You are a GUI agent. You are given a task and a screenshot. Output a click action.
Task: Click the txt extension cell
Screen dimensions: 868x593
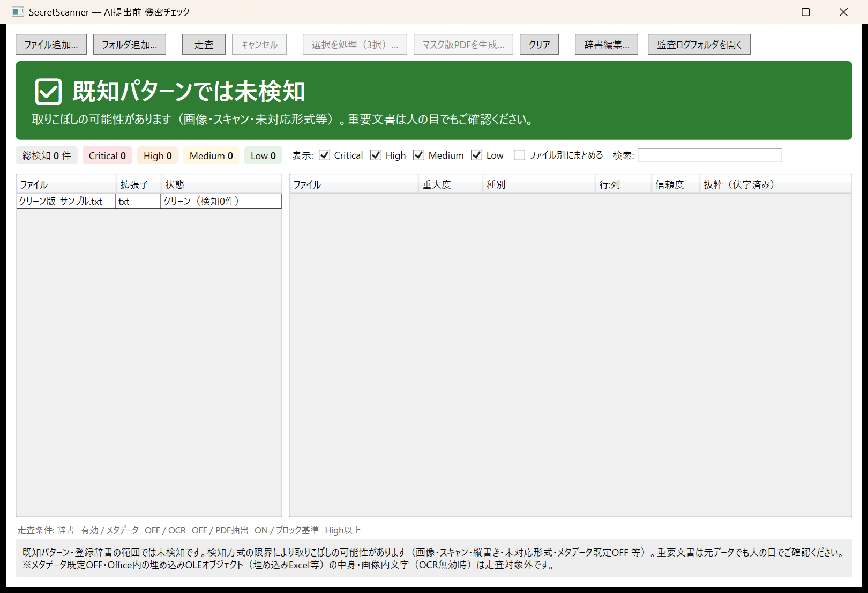tap(138, 201)
